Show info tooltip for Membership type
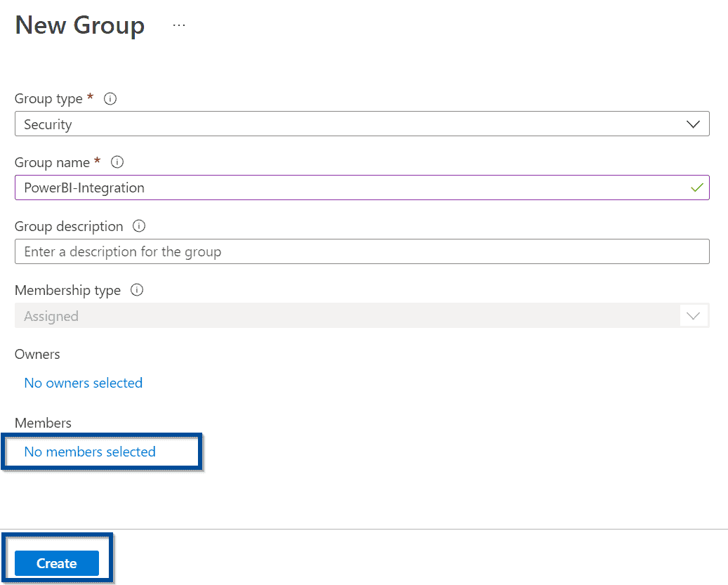 (x=136, y=290)
